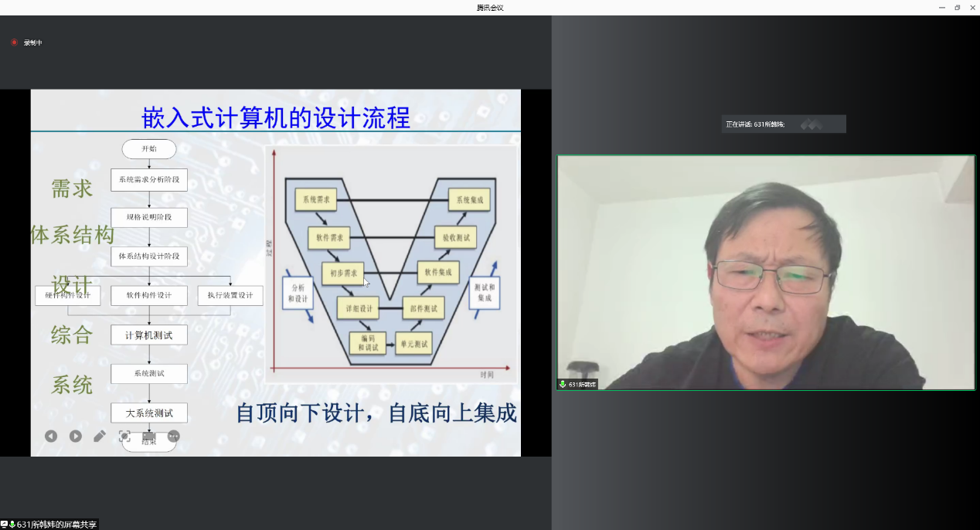Click the next slide play arrow
The width and height of the screenshot is (980, 530).
(x=75, y=436)
